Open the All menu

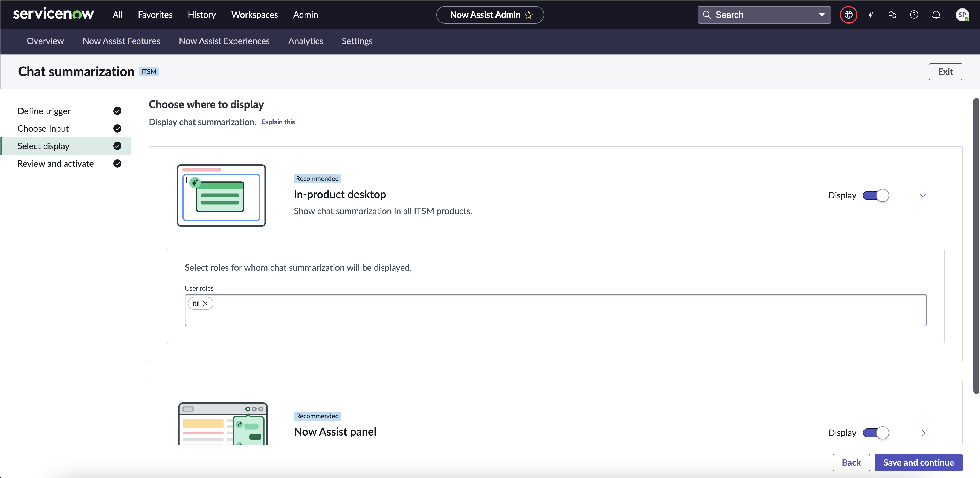coord(118,15)
